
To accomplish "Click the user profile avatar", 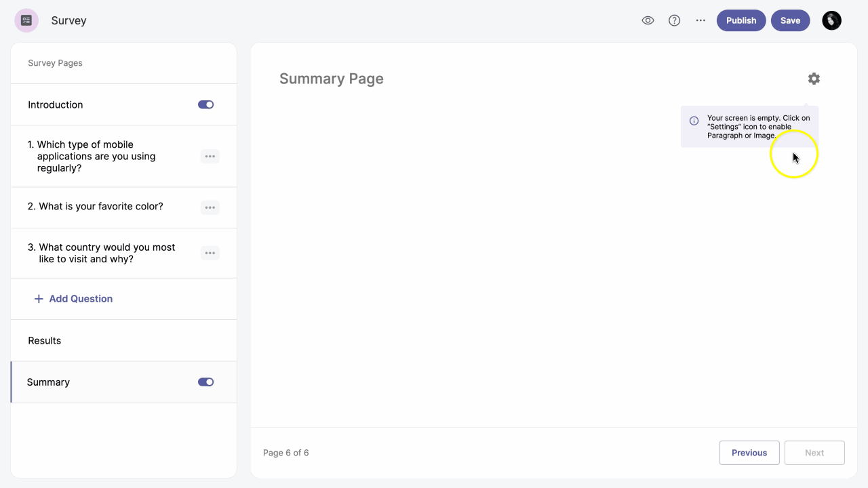I will pyautogui.click(x=831, y=20).
